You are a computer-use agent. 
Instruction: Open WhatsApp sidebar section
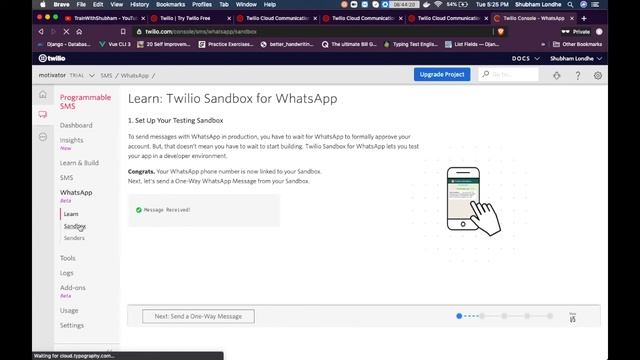[76, 192]
